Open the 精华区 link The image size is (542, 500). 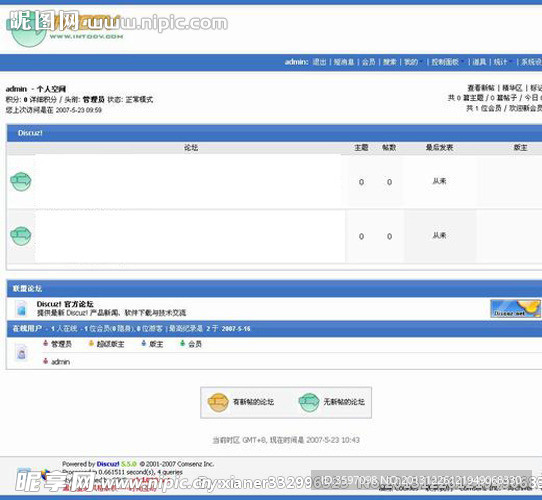[512, 88]
